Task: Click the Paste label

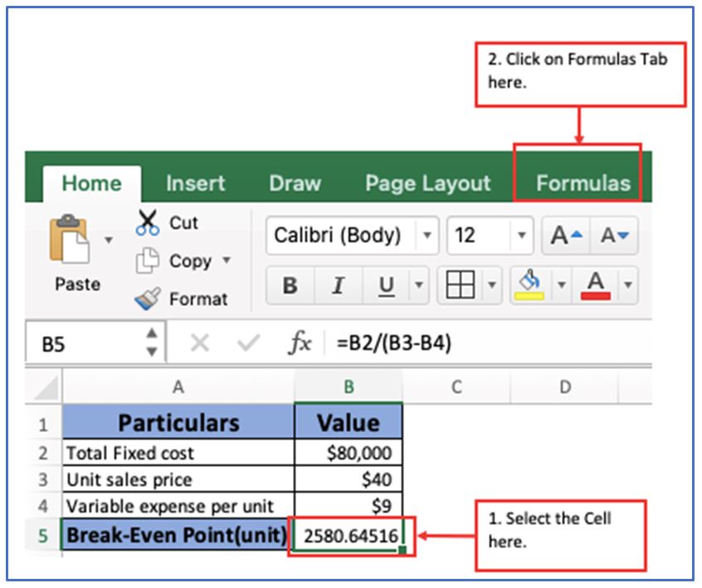Action: tap(77, 284)
